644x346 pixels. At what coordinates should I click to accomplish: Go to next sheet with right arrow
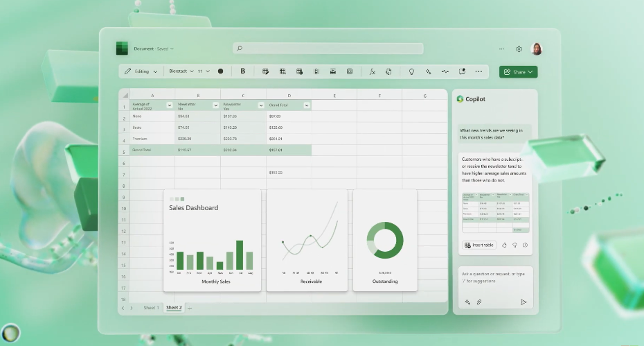(x=132, y=308)
